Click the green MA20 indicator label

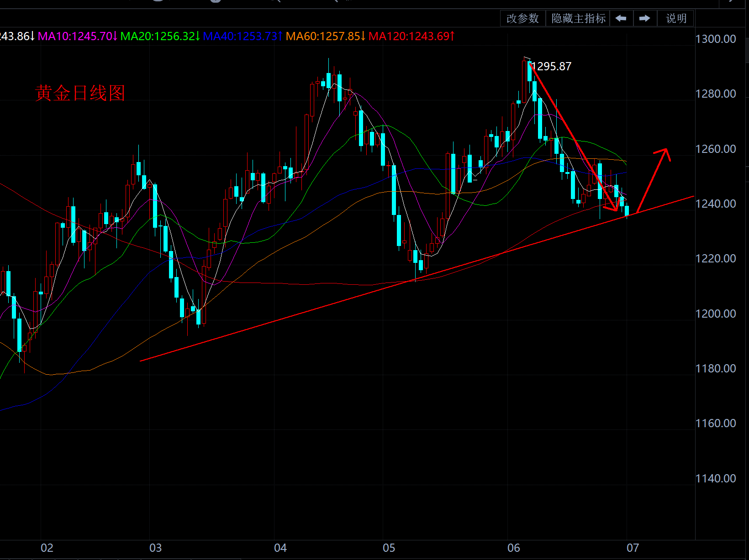(x=160, y=36)
